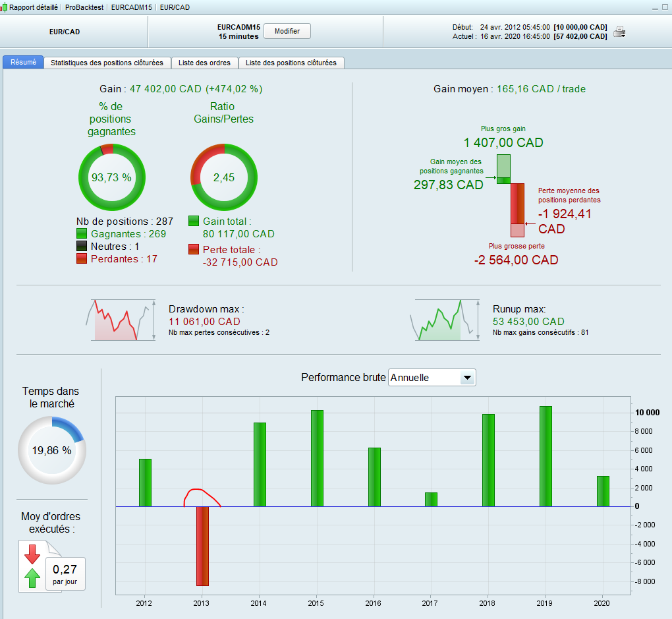Click the Modifier button
The height and width of the screenshot is (619, 672).
287,32
